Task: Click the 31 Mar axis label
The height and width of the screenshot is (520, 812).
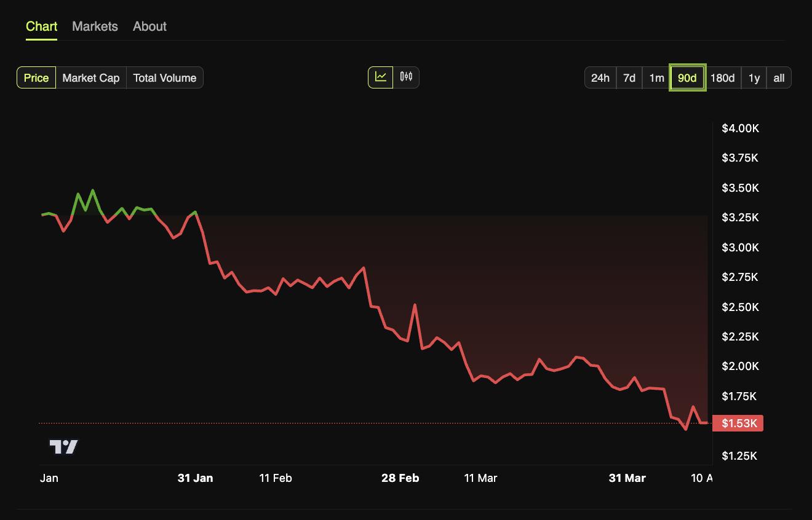Action: [x=627, y=478]
